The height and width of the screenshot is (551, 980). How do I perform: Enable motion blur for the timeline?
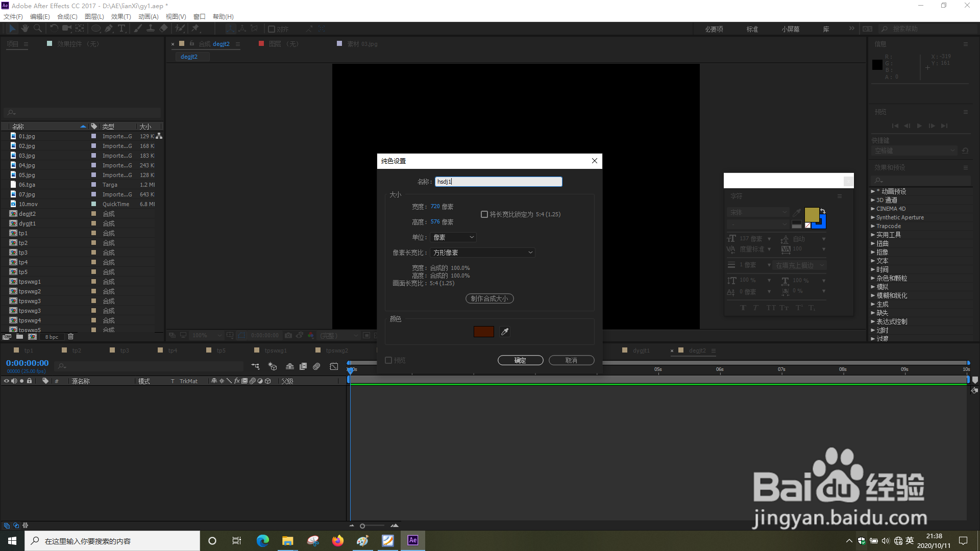316,366
